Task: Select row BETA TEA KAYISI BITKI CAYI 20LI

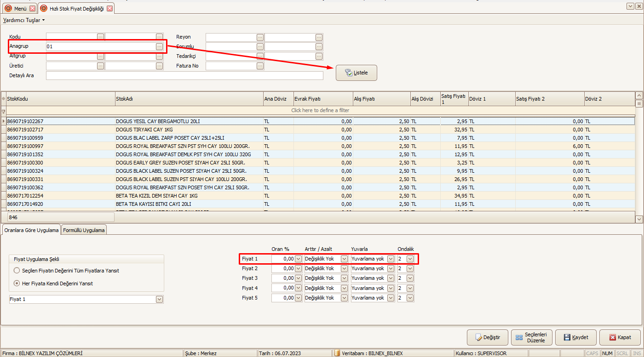Action: click(x=320, y=204)
